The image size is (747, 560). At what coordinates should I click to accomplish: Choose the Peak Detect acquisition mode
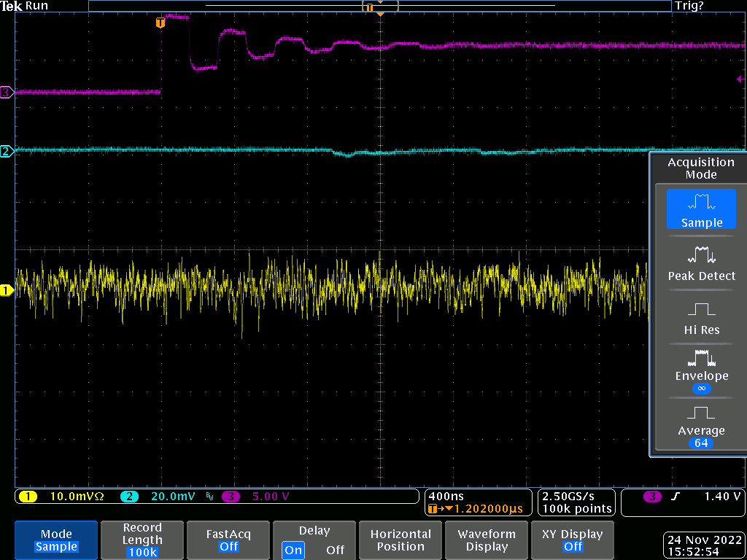pyautogui.click(x=701, y=263)
